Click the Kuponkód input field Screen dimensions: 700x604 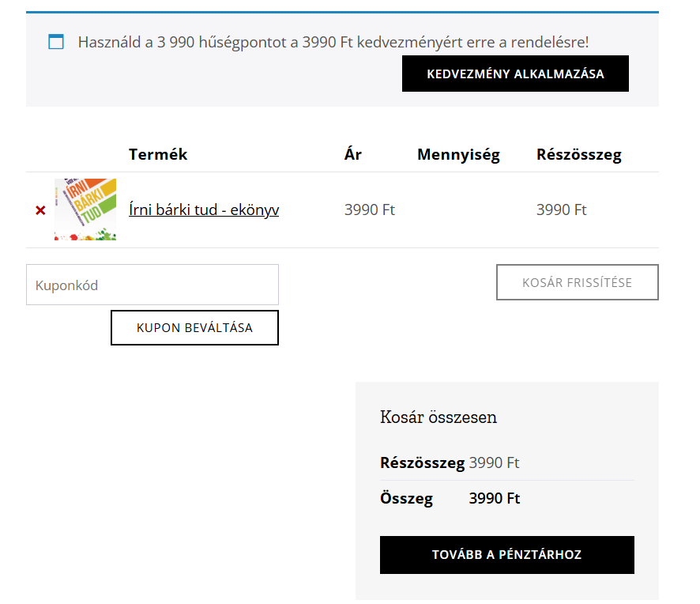[x=152, y=285]
